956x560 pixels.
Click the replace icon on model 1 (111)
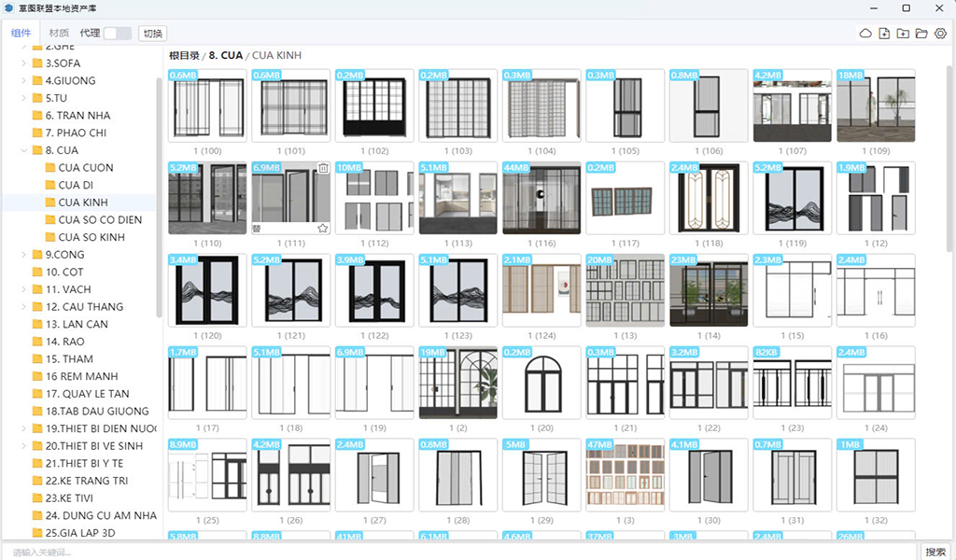(x=258, y=228)
